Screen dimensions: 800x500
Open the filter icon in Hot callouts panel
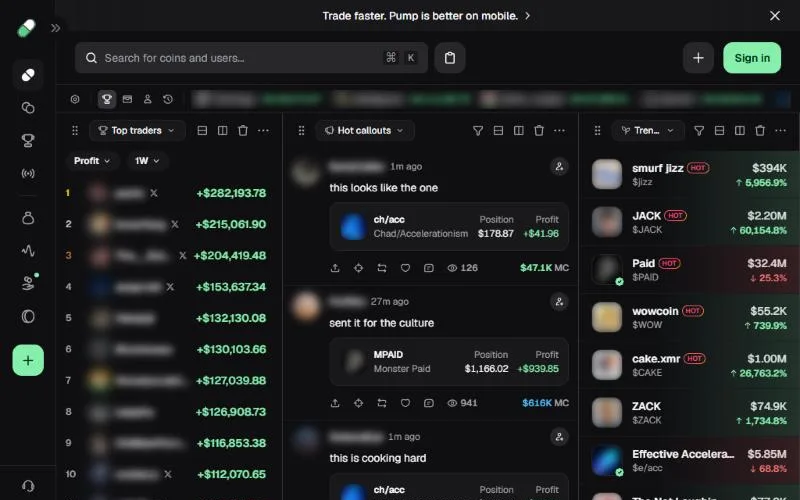(478, 131)
